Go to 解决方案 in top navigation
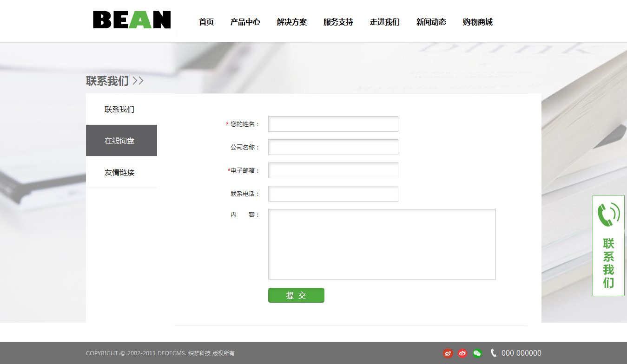627x364 pixels. pyautogui.click(x=292, y=22)
